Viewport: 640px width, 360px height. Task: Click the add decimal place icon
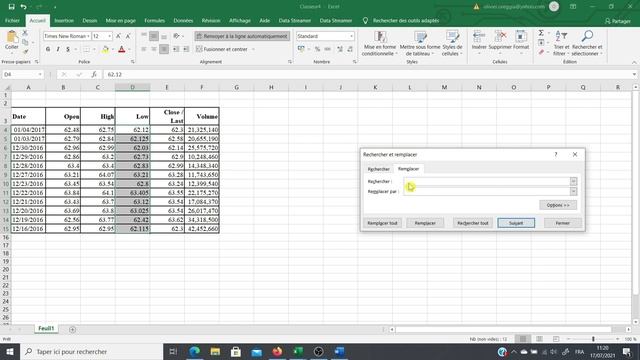pyautogui.click(x=340, y=49)
